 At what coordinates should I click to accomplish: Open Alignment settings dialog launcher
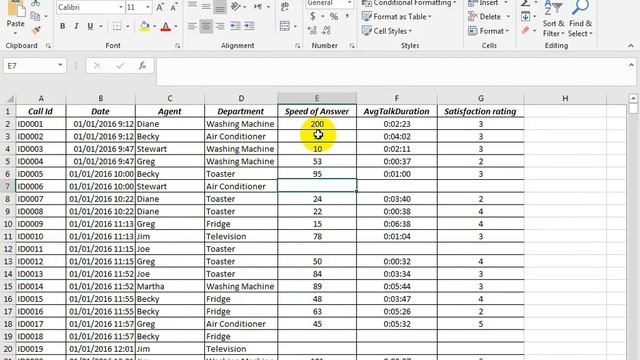coord(298,46)
